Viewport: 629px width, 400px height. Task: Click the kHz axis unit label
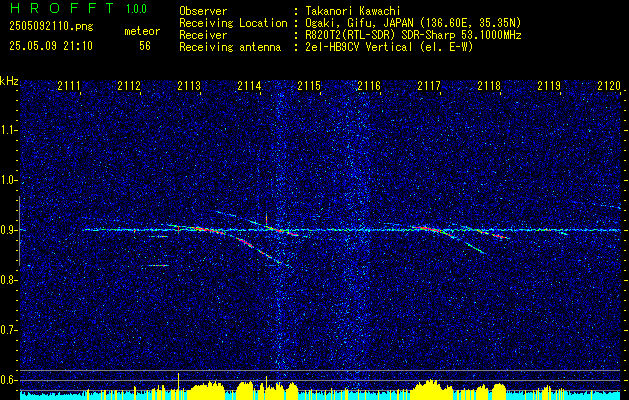(9, 81)
